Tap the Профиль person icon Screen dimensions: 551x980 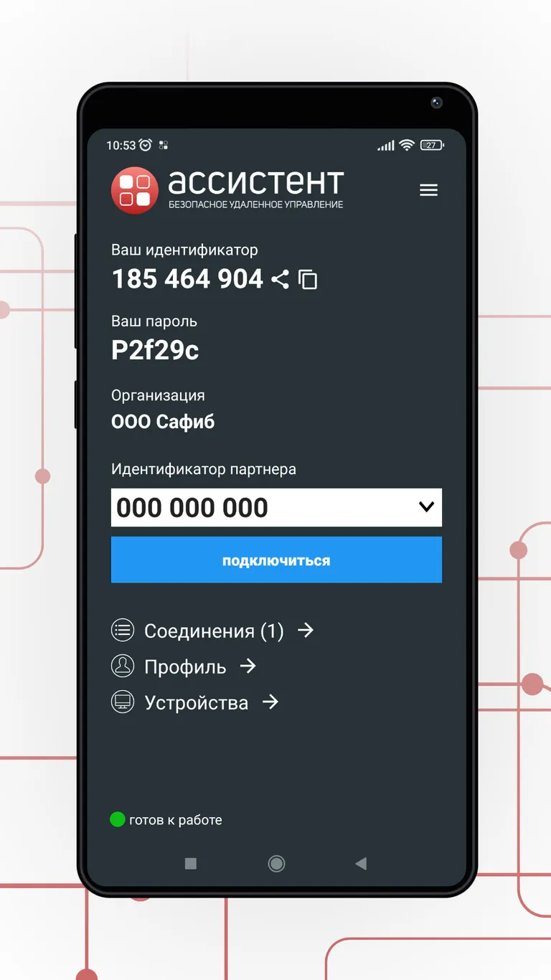click(123, 666)
